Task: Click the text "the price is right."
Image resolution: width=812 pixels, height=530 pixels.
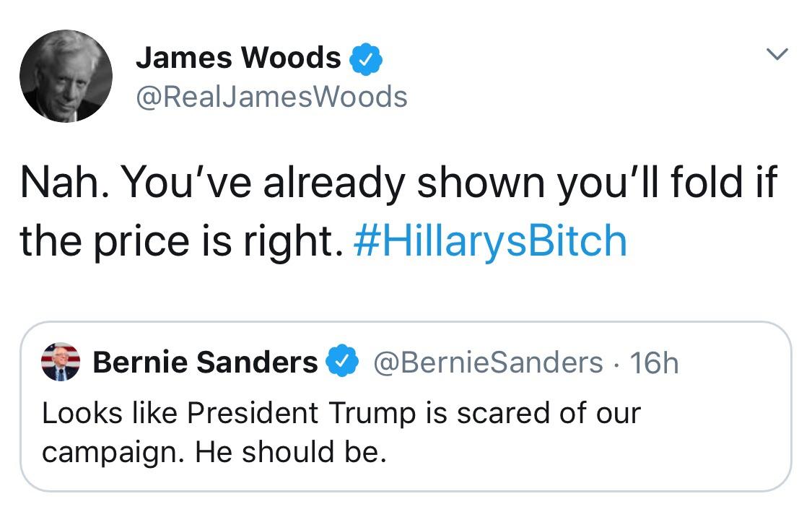Action: point(182,241)
